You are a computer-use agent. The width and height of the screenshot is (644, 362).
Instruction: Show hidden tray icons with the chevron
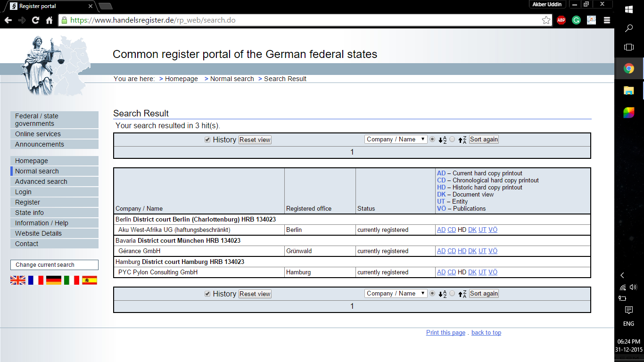pos(622,275)
